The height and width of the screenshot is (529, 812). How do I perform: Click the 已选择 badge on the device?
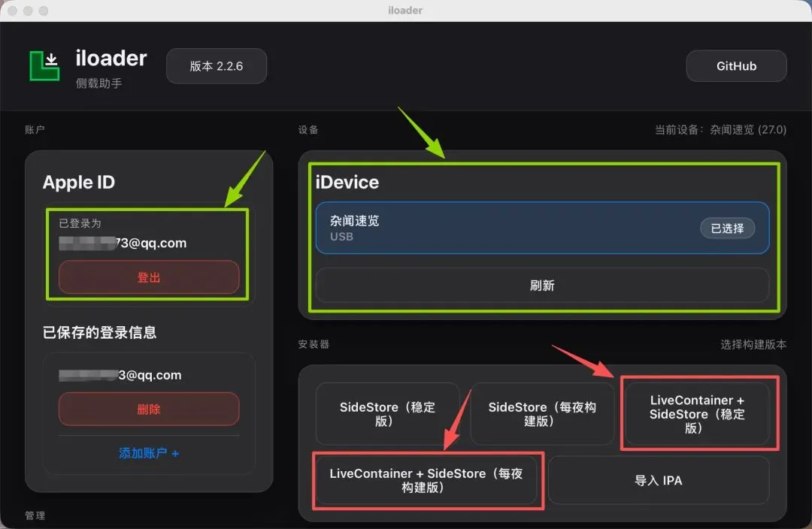(727, 228)
